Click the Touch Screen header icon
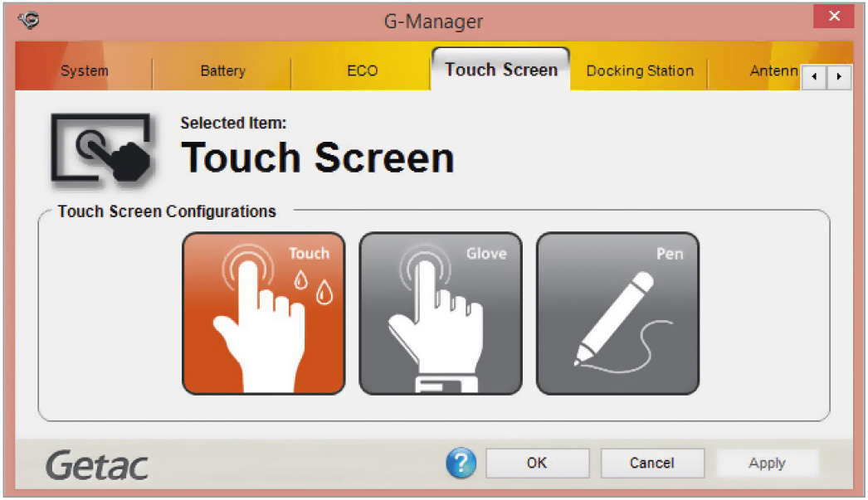 click(x=101, y=148)
